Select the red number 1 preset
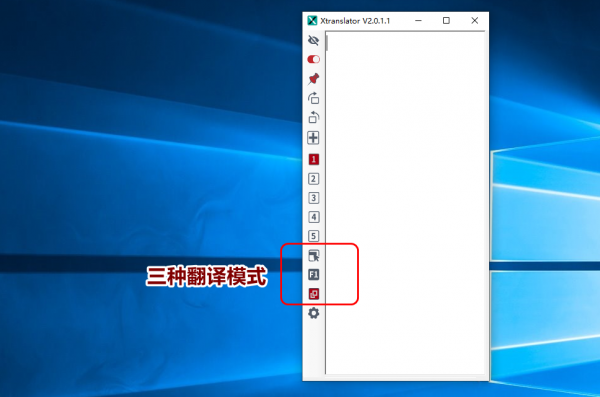 pyautogui.click(x=313, y=159)
